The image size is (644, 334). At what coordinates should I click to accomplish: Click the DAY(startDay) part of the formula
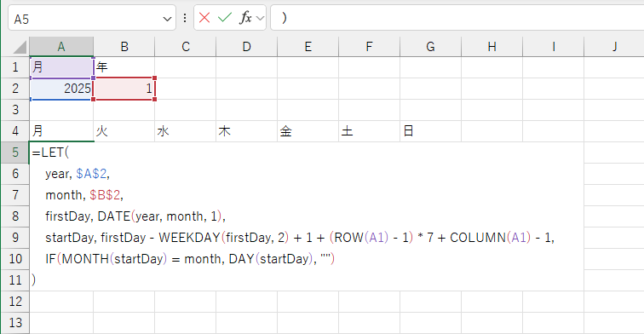pyautogui.click(x=271, y=259)
